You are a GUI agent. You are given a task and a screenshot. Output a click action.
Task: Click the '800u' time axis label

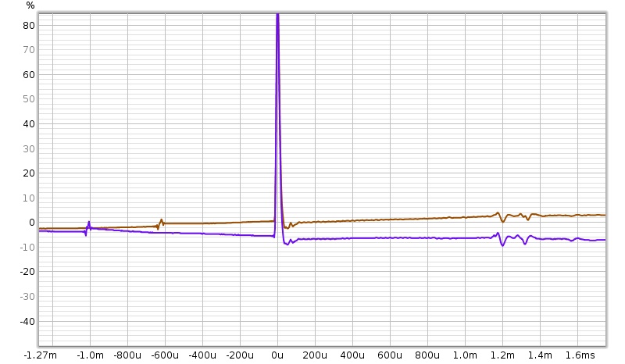pyautogui.click(x=427, y=355)
